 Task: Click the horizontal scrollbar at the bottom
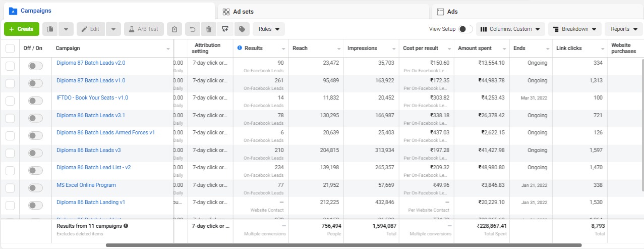click(x=343, y=245)
